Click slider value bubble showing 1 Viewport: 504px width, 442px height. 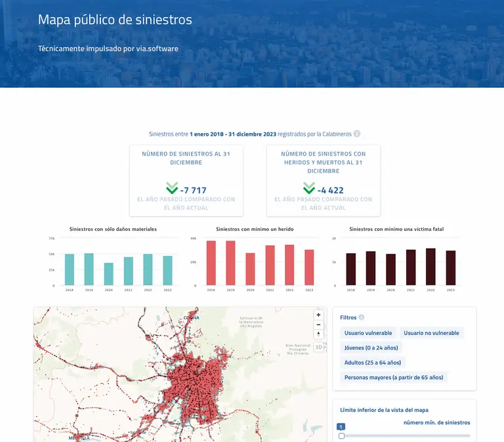point(341,427)
